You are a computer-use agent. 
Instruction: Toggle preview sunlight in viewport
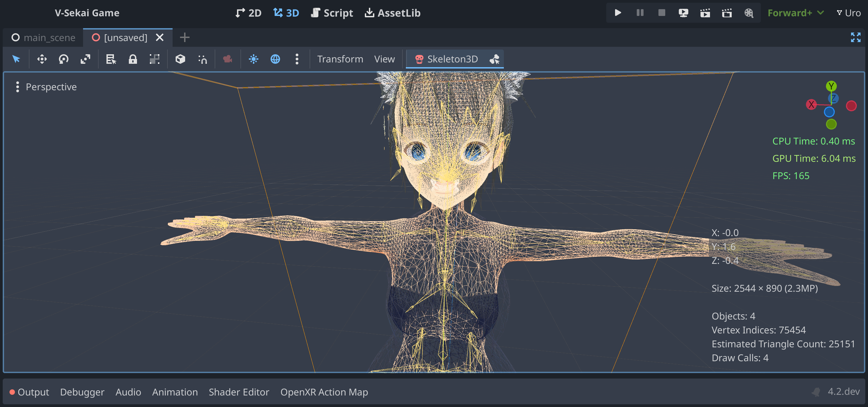[253, 59]
